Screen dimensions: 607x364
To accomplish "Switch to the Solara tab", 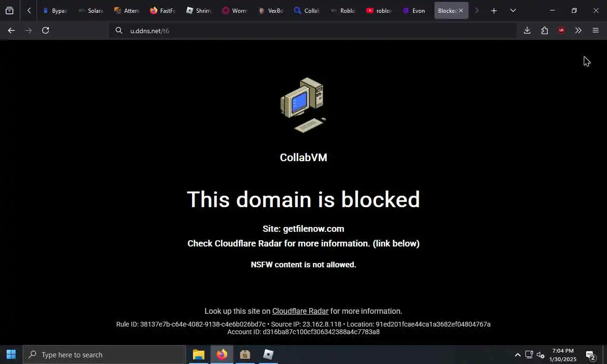I will [90, 10].
